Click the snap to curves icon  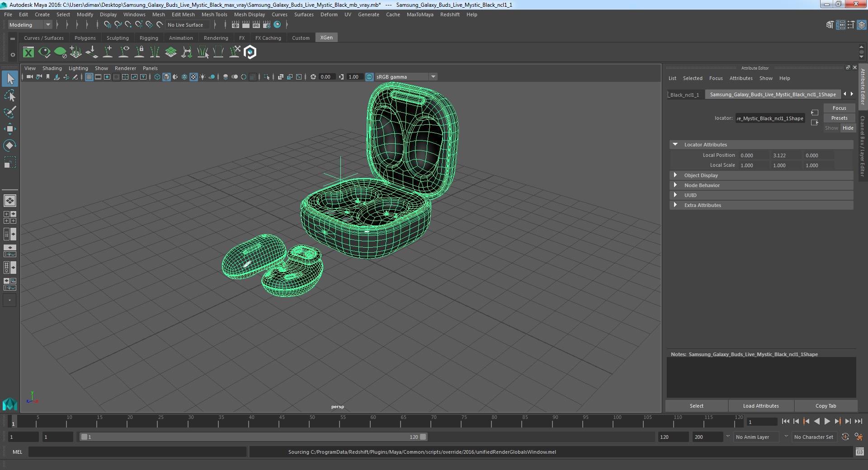[x=118, y=25]
